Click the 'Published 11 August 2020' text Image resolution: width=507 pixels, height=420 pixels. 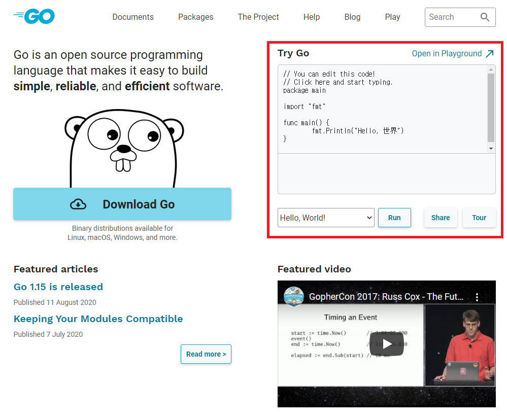tap(55, 302)
